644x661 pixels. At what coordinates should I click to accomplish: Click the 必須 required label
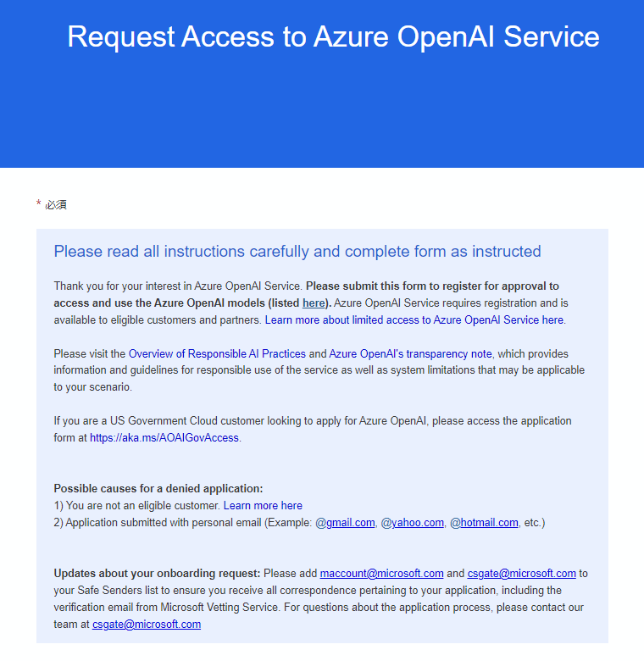(56, 205)
